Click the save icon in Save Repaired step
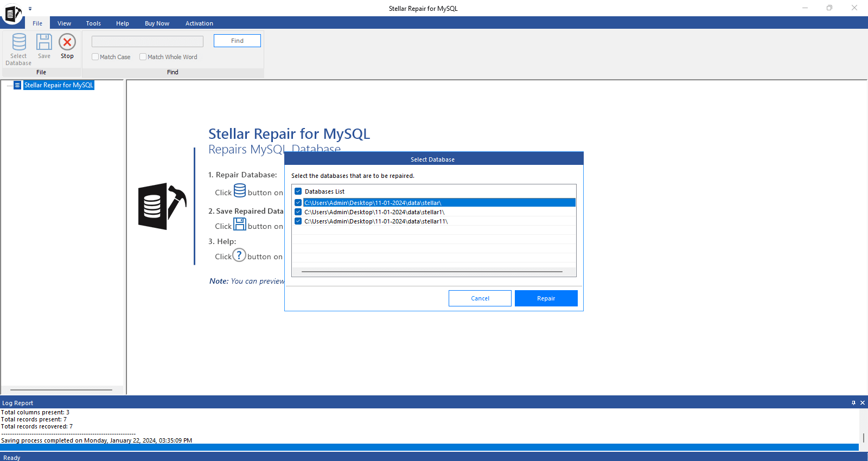This screenshot has height=461, width=868. click(x=240, y=225)
